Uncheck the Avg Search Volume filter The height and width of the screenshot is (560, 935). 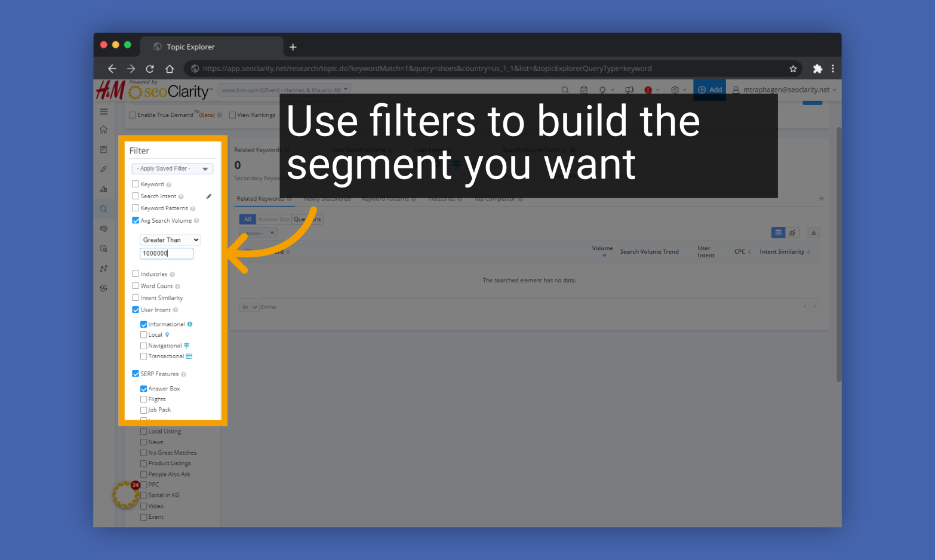(x=136, y=220)
